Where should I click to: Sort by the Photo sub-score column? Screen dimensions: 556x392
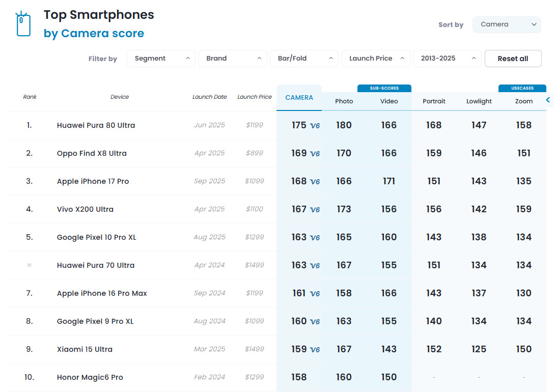(x=344, y=101)
